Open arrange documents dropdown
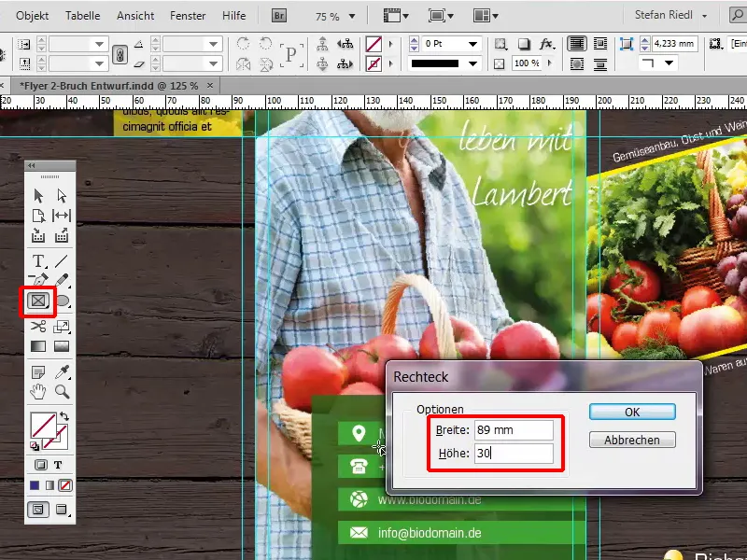 pyautogui.click(x=486, y=16)
